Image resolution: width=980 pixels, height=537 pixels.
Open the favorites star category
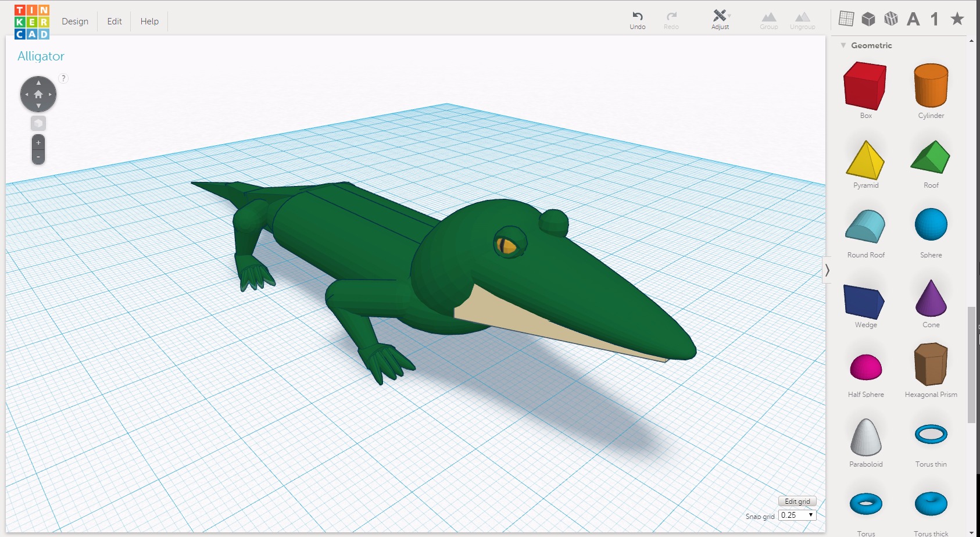coord(957,19)
